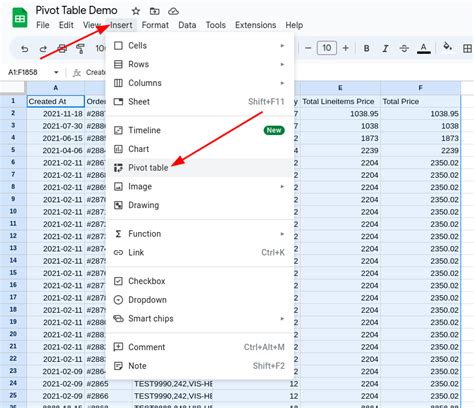Image resolution: width=474 pixels, height=408 pixels.
Task: Select column E header
Action: click(x=340, y=88)
